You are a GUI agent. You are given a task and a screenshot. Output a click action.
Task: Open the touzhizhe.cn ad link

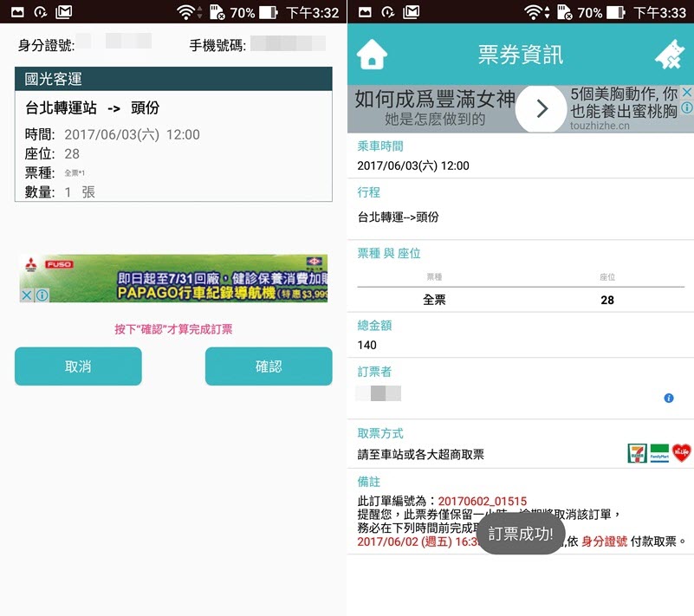point(600,126)
